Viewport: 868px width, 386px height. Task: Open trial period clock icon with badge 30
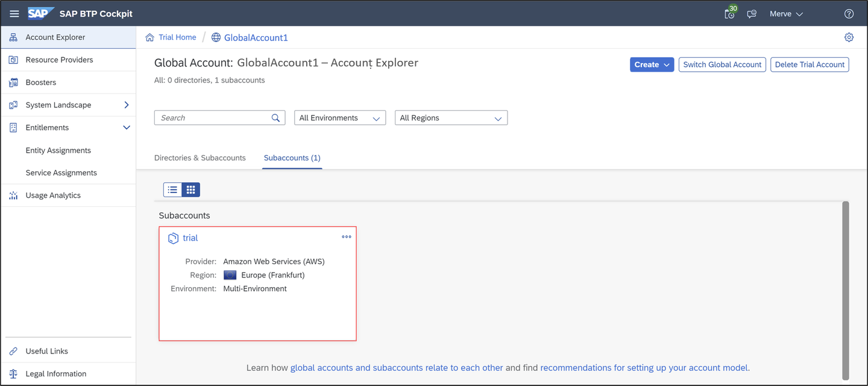point(730,13)
